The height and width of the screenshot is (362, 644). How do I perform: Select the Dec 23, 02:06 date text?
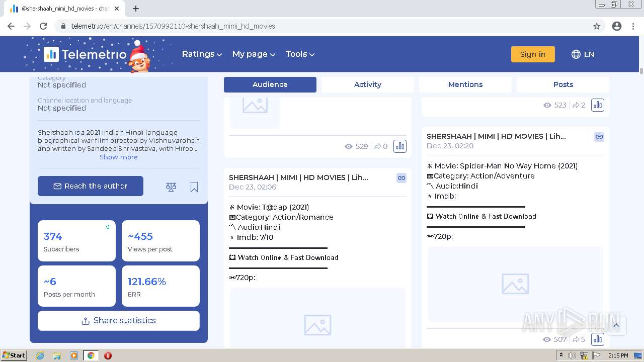[x=253, y=187]
